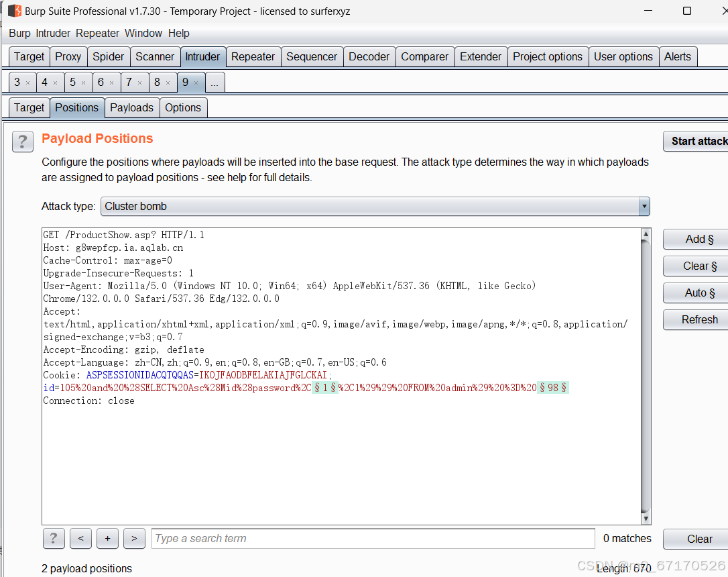The height and width of the screenshot is (577, 728).
Task: Switch to the Repeater tab
Action: point(253,56)
